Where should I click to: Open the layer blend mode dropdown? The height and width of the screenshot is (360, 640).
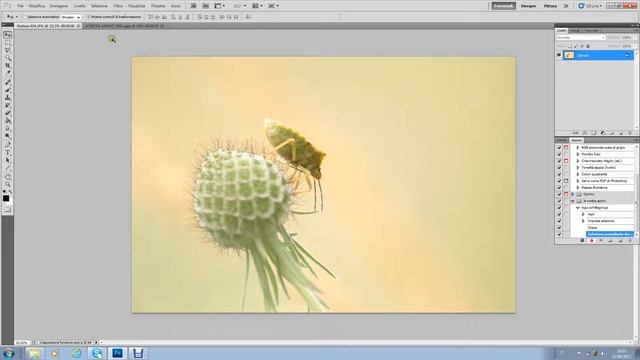coord(580,38)
